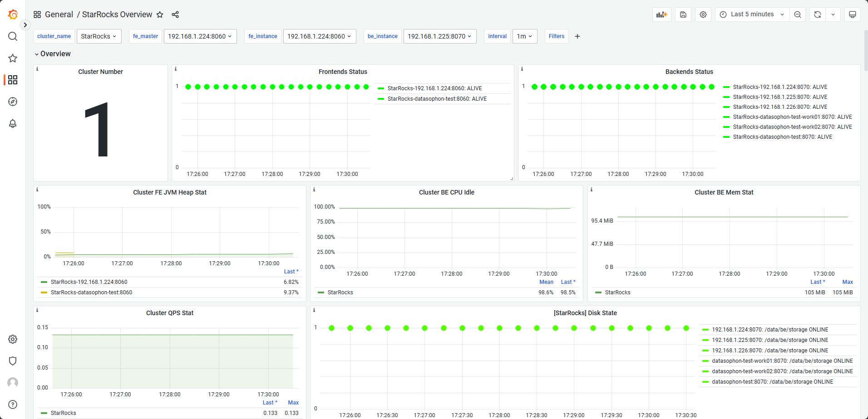Sort CPU Idle legend by Mean
This screenshot has width=868, height=419.
click(546, 282)
